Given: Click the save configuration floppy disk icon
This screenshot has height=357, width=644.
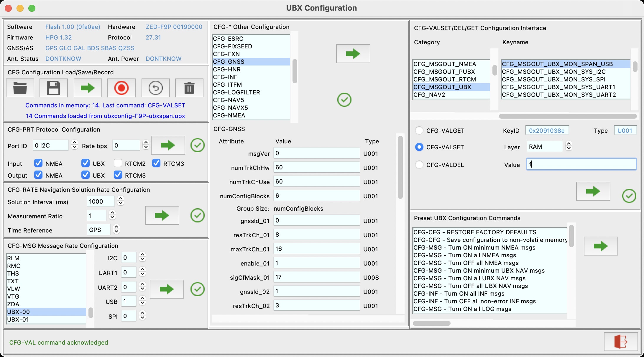Looking at the screenshot, I should pos(54,88).
